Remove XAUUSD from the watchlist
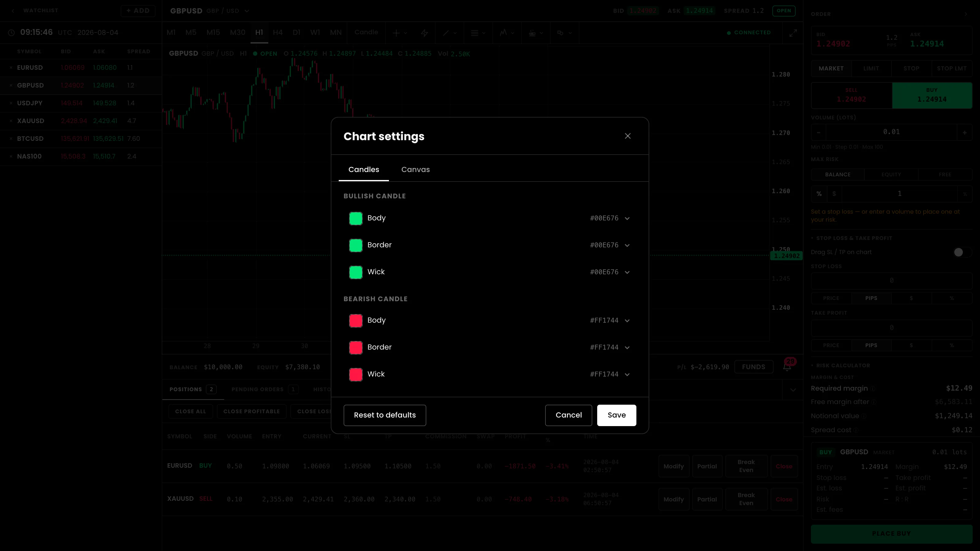 [11, 121]
